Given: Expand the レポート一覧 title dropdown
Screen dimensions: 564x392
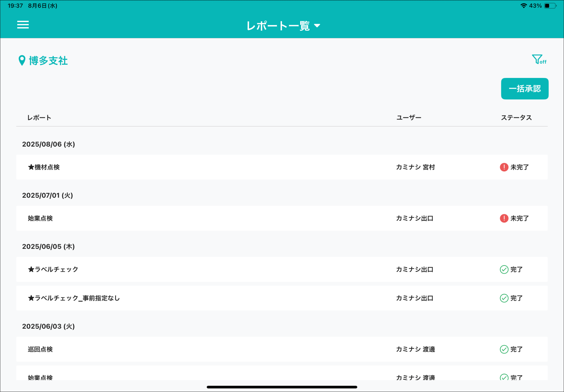Looking at the screenshot, I should [x=283, y=26].
